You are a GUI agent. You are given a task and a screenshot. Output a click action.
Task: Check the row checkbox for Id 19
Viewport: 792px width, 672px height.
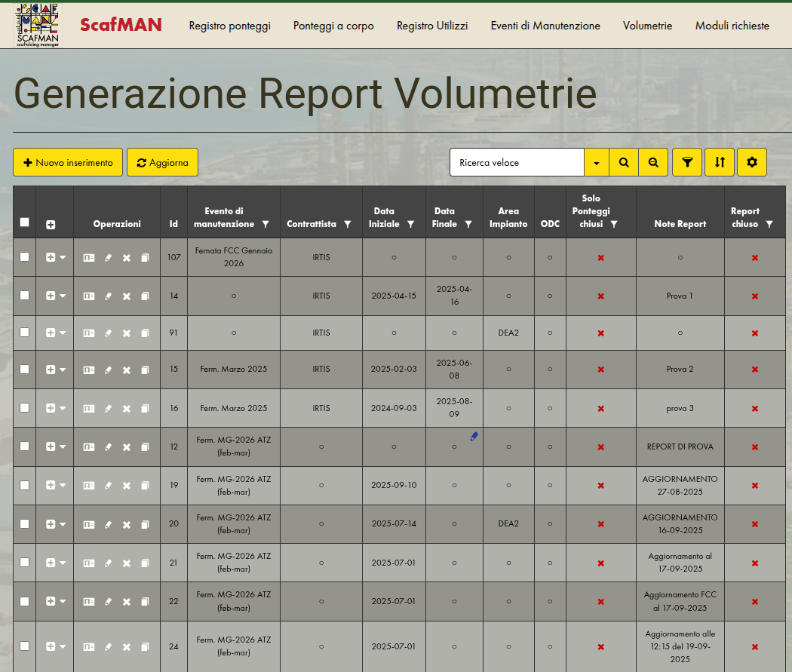[24, 485]
